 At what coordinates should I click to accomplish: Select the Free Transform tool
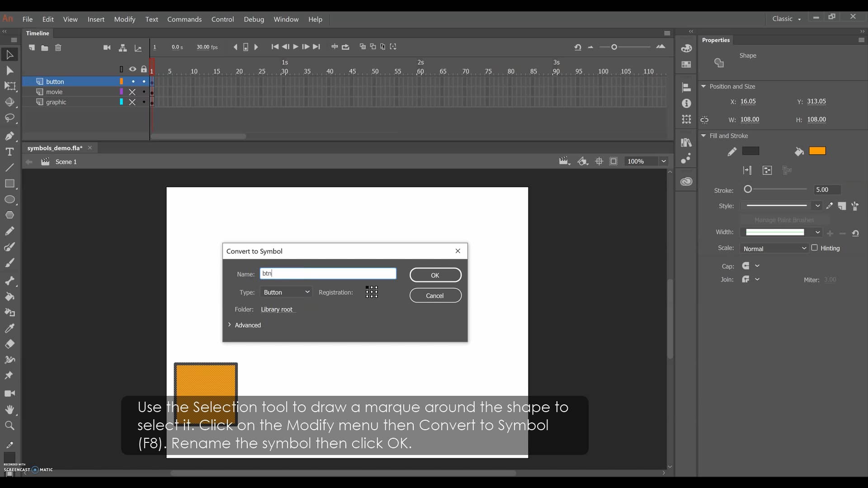9,86
